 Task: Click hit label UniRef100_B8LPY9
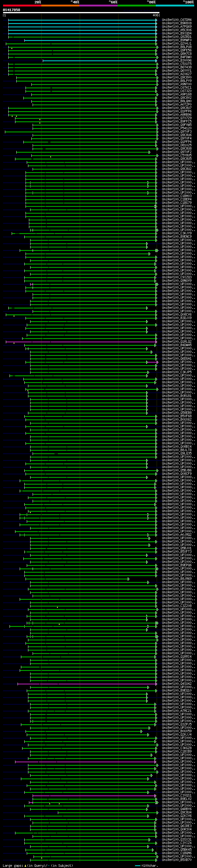[176, 81]
